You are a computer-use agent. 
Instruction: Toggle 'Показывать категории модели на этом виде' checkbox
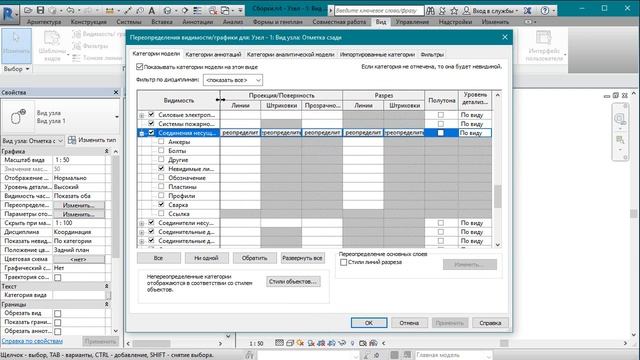coord(140,67)
